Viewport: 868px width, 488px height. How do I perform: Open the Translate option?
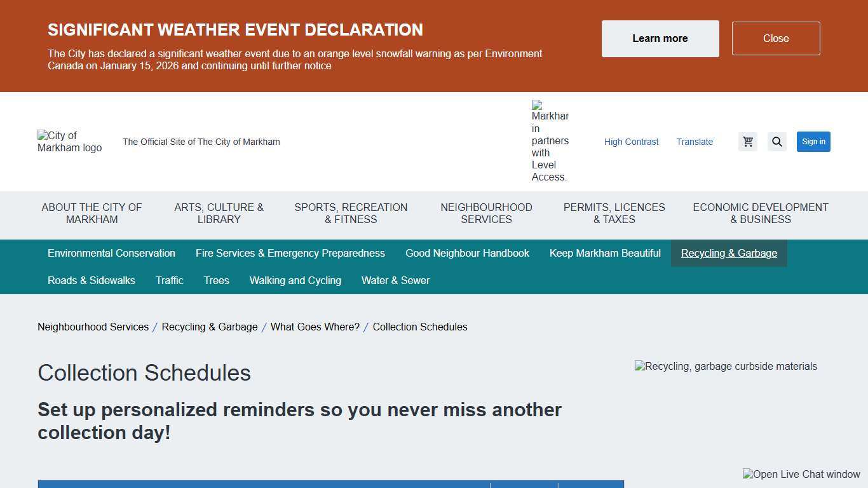click(695, 142)
